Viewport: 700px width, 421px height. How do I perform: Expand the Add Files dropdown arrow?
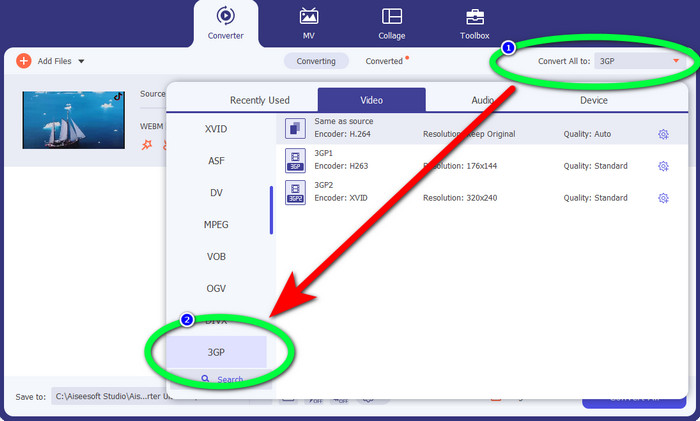81,61
